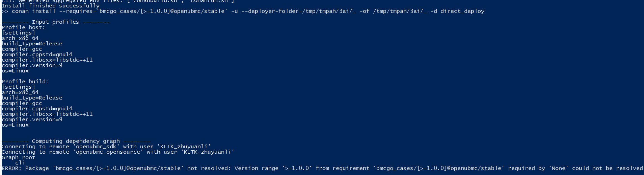Click 'compiler.version=9' in the build profile
The width and height of the screenshot is (644, 175).
click(32, 119)
